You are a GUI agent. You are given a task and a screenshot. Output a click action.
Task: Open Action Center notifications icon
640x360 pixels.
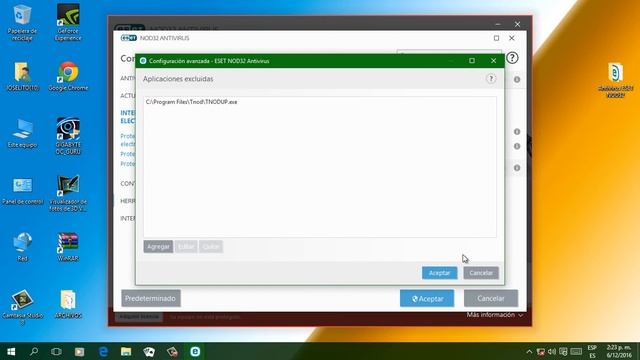pyautogui.click(x=563, y=351)
